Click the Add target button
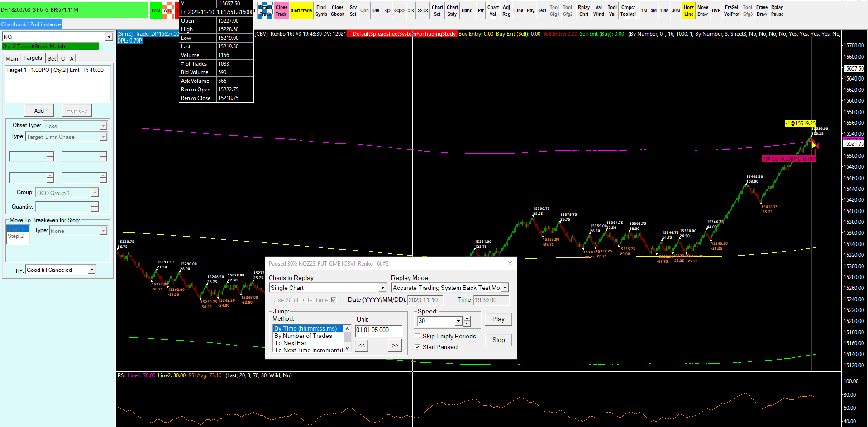The height and width of the screenshot is (427, 868). tap(39, 110)
